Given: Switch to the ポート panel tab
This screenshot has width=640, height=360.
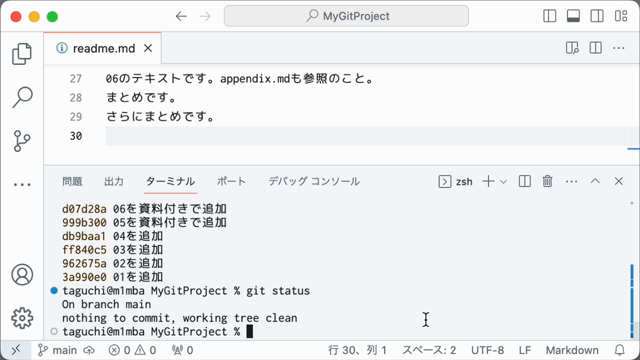Looking at the screenshot, I should tap(231, 181).
